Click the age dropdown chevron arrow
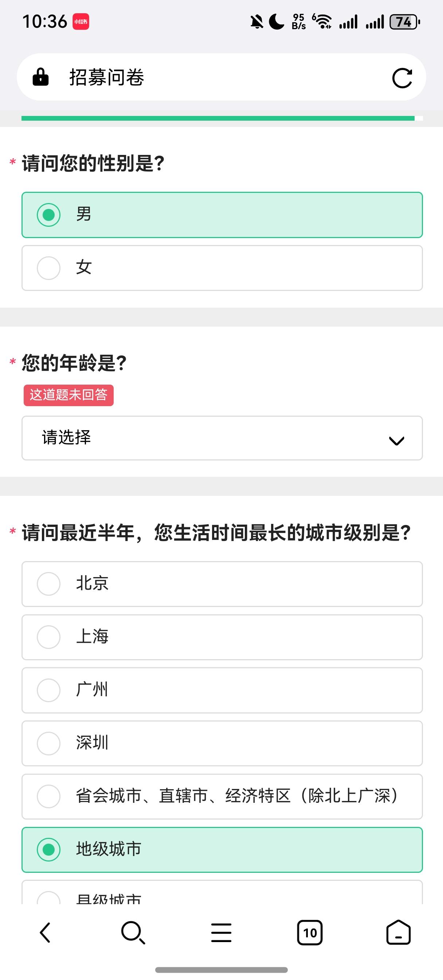 [x=396, y=440]
